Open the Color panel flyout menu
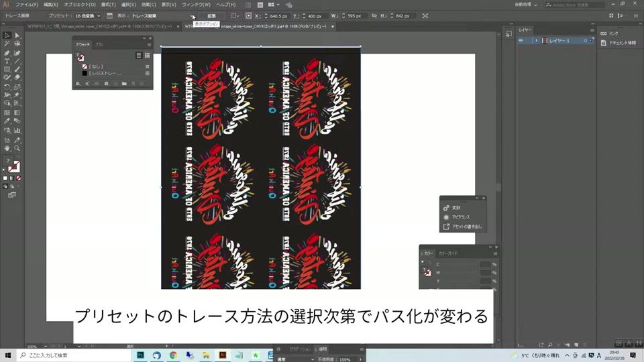 tap(495, 253)
